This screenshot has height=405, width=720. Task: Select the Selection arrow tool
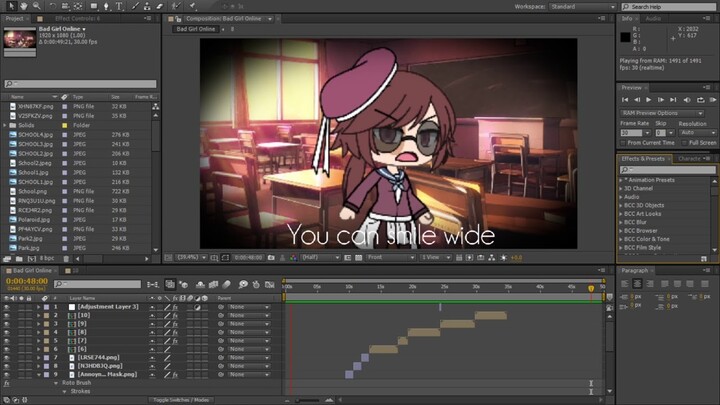click(11, 6)
